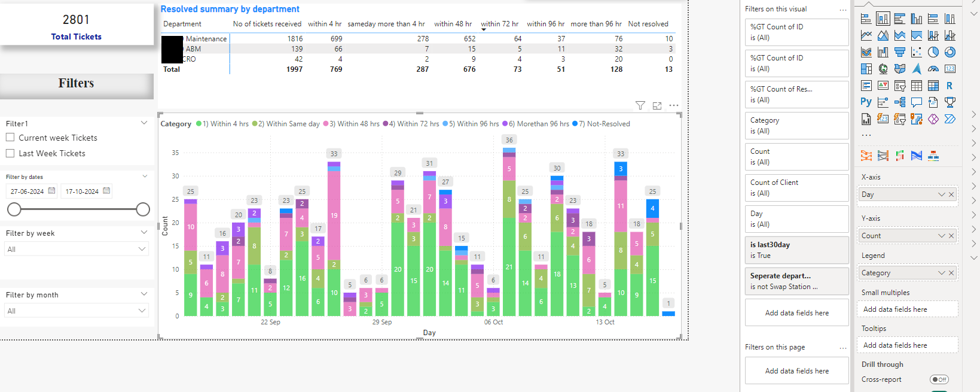Open the Seperate depart... filter card
Viewport: 980px width, 392px height.
point(797,281)
